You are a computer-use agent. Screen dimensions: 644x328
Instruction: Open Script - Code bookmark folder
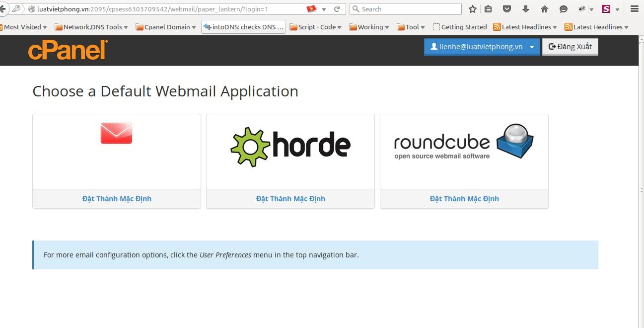pos(316,27)
